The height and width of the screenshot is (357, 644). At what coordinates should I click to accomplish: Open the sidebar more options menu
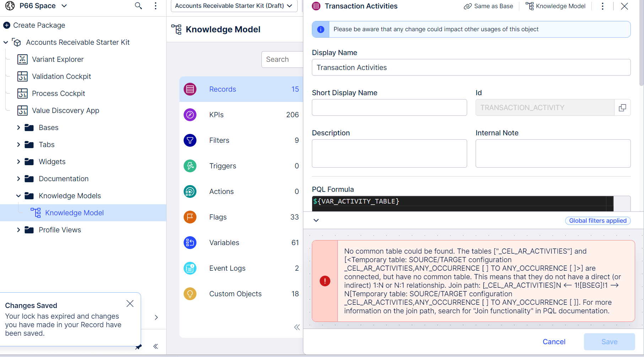click(x=156, y=6)
